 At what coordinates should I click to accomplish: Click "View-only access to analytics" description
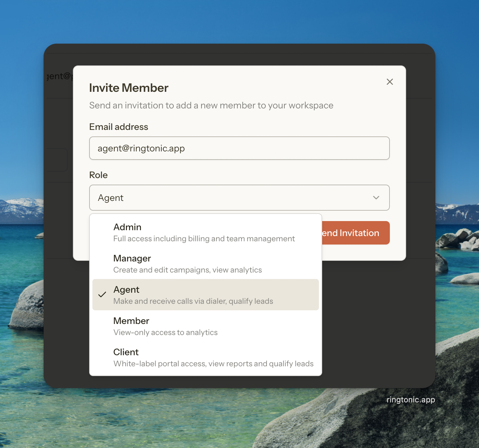165,332
